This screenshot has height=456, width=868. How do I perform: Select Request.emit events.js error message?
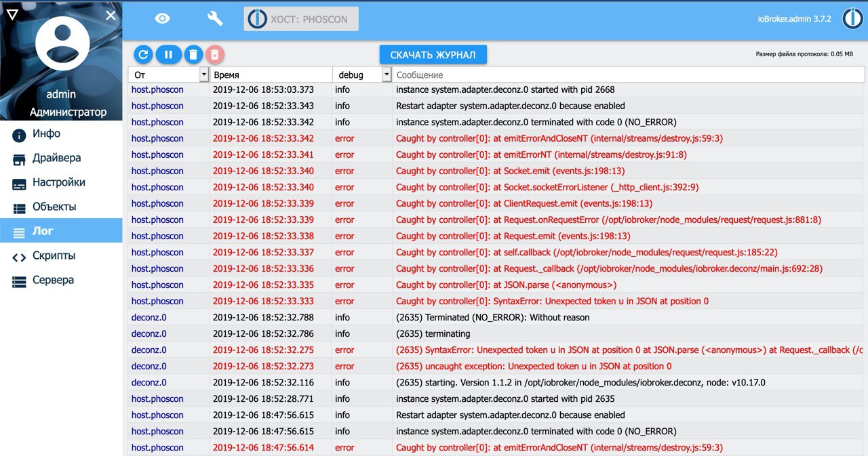(x=513, y=236)
